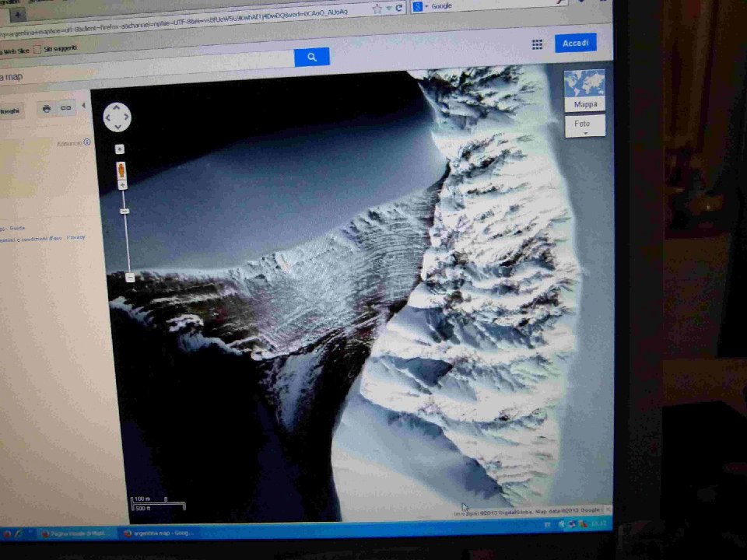Click the Web Slice bookmark
Viewport: 747px width, 560px height.
[16, 51]
